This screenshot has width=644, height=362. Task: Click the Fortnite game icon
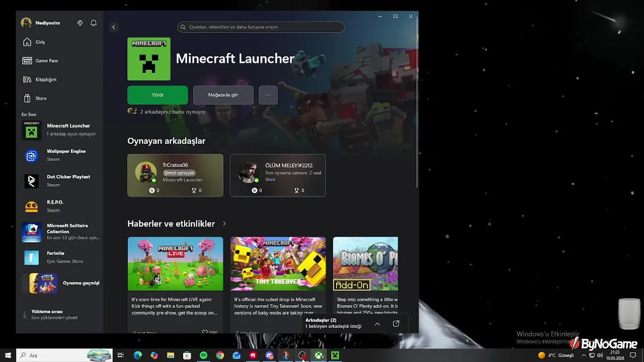tap(31, 258)
